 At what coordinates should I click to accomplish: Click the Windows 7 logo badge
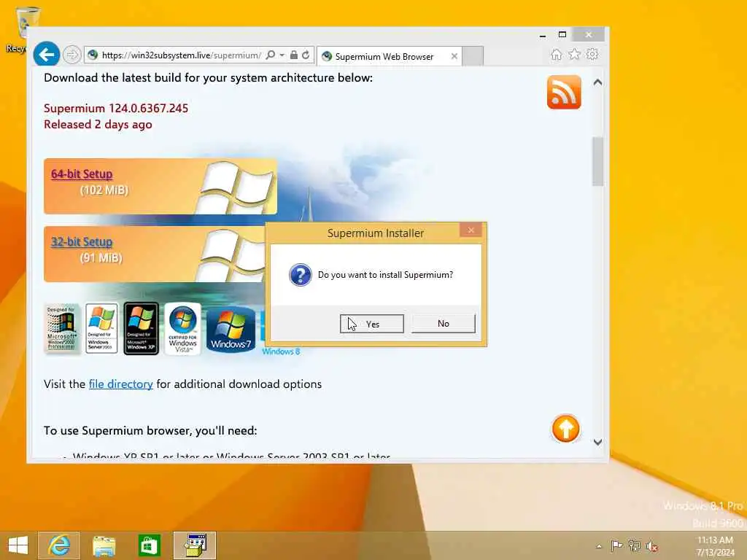[x=231, y=329]
